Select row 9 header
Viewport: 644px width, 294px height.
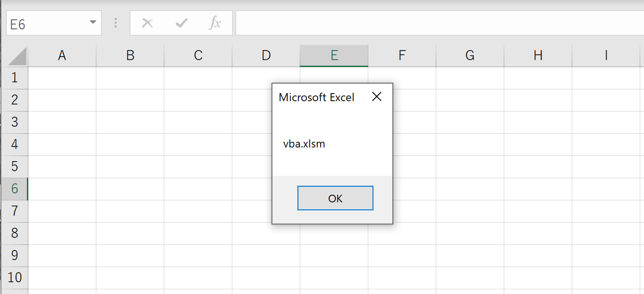click(15, 256)
